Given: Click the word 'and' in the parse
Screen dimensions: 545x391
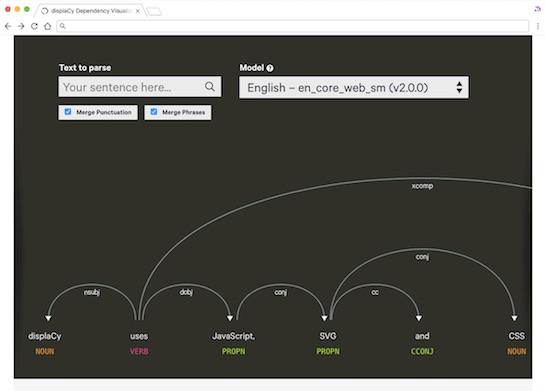Looking at the screenshot, I should 422,336.
